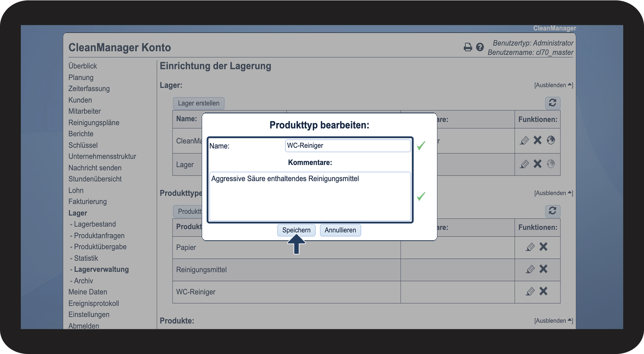Delete the Papier product type

click(x=543, y=247)
